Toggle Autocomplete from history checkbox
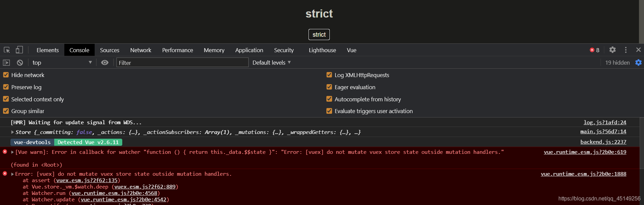The width and height of the screenshot is (644, 205). (329, 99)
